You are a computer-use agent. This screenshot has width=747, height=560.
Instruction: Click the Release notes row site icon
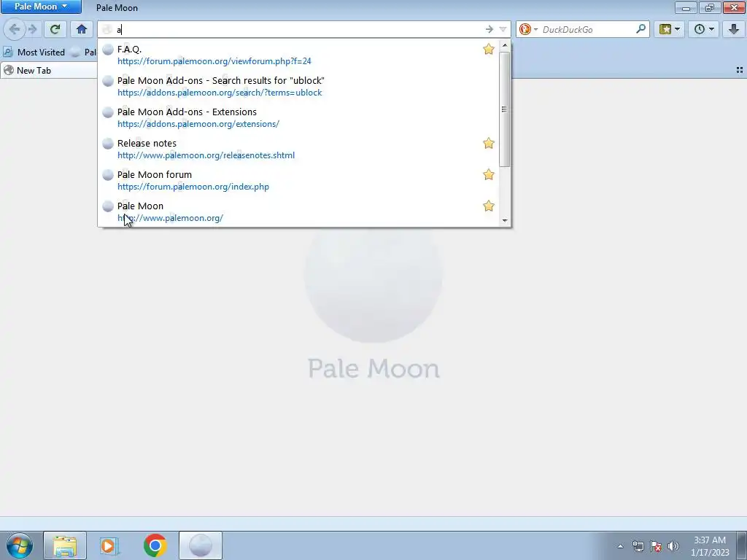pyautogui.click(x=108, y=144)
